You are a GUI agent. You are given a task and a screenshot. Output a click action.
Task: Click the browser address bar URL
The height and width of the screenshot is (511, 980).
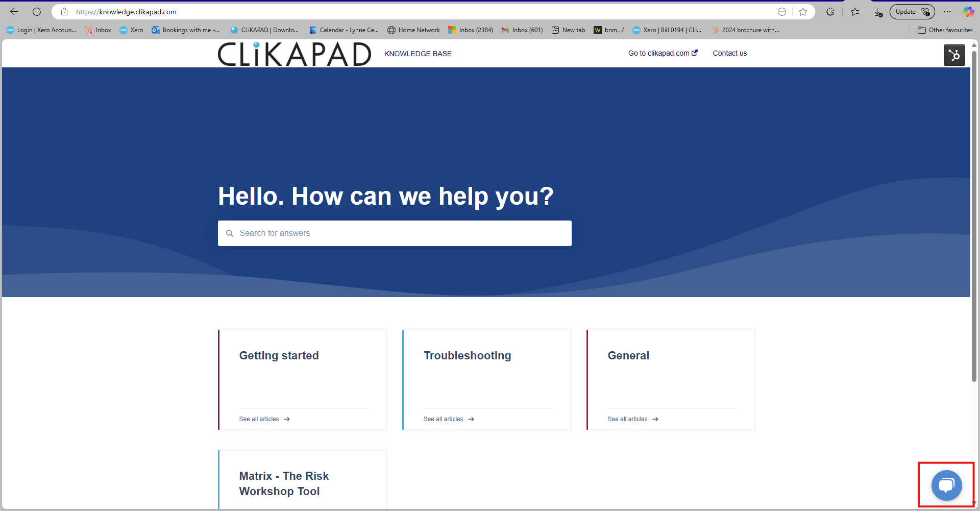(x=126, y=12)
